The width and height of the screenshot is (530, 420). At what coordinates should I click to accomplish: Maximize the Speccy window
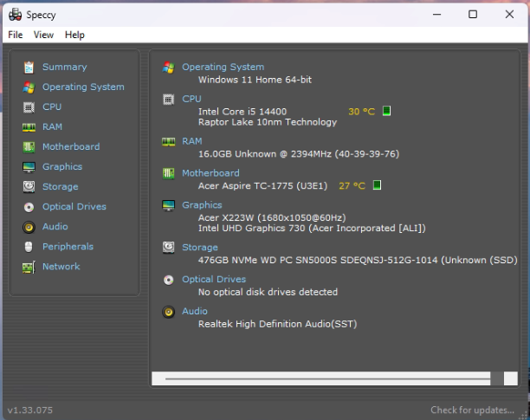(473, 14)
